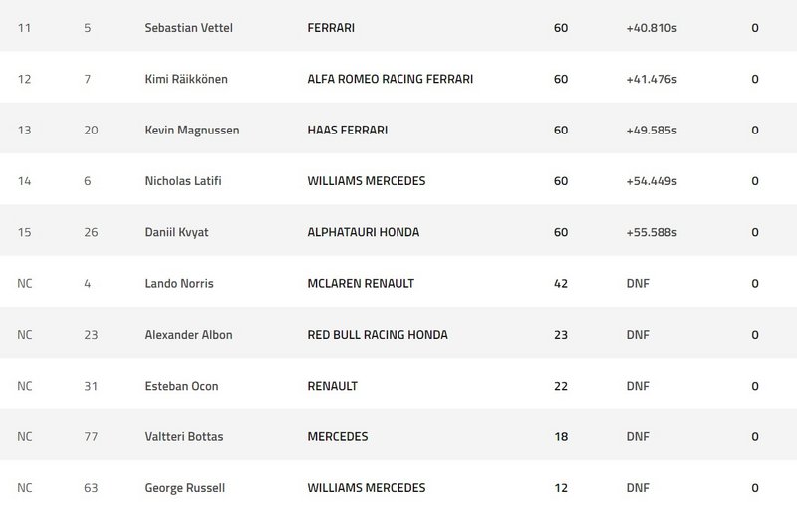Click car number 77 in Bottas row
Image resolution: width=797 pixels, height=532 pixels.
(x=91, y=436)
